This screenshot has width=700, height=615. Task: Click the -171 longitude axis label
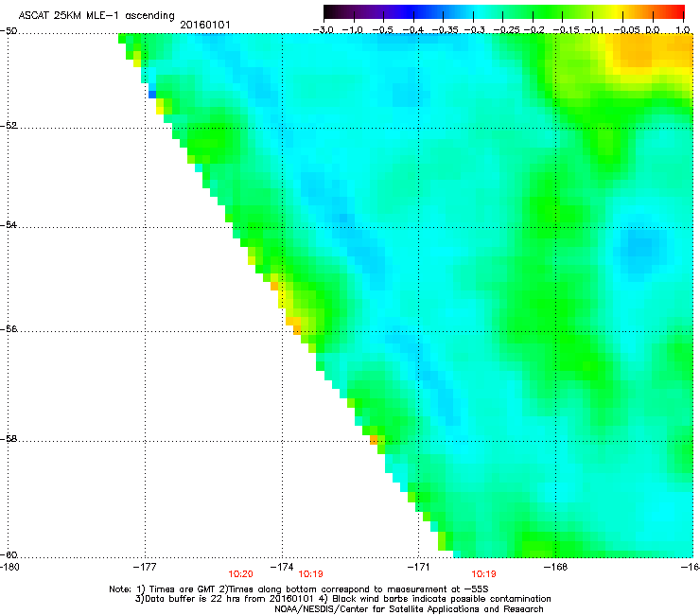pos(419,567)
